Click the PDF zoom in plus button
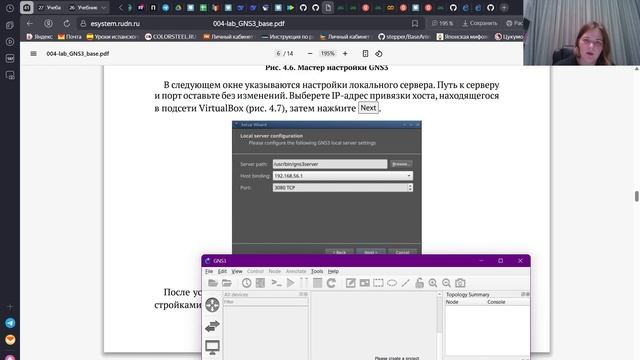Image resolution: width=640 pixels, height=360 pixels. tap(345, 53)
